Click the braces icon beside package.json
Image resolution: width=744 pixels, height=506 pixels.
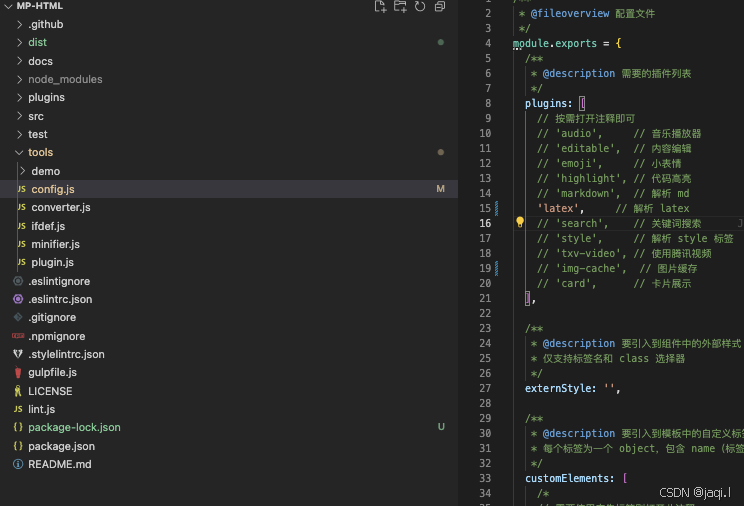point(18,446)
